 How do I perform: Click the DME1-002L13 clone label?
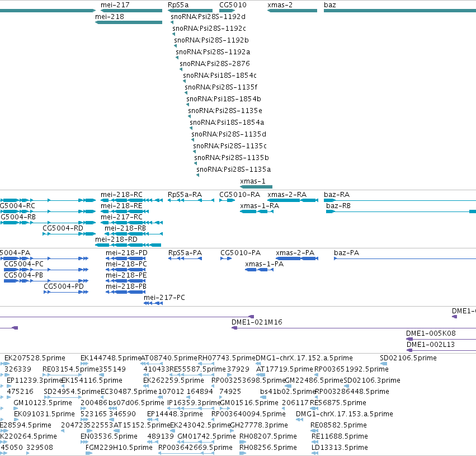[431, 345]
